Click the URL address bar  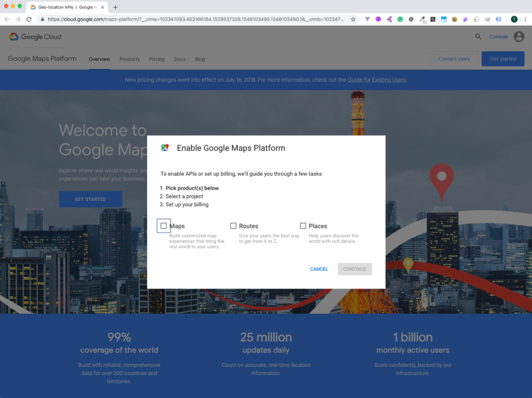click(195, 19)
